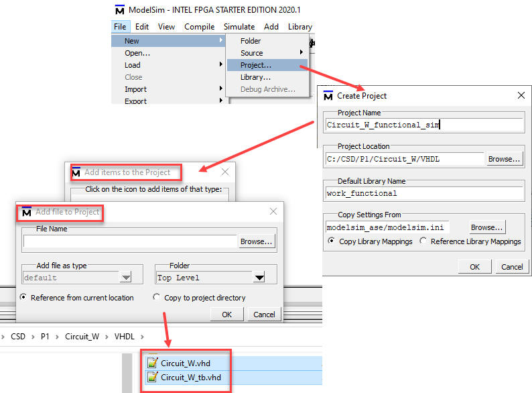Edit the Project Name field
Screen dimensions: 532x393
(x=423, y=125)
